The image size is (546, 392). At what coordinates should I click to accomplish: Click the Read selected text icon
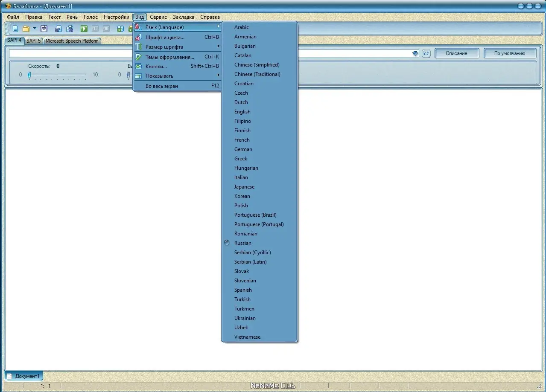coord(120,29)
